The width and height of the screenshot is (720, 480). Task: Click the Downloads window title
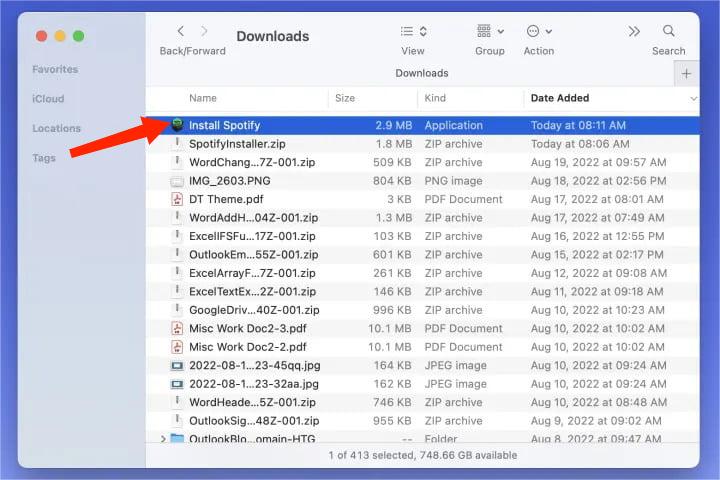click(273, 36)
